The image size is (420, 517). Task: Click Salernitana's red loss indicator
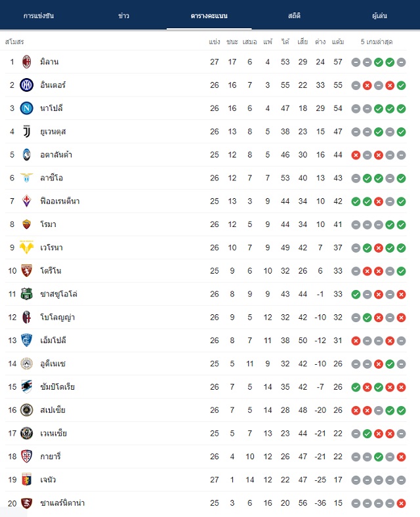[x=401, y=503]
